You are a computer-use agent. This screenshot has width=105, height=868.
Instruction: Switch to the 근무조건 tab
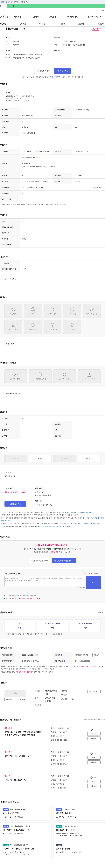(23, 24)
